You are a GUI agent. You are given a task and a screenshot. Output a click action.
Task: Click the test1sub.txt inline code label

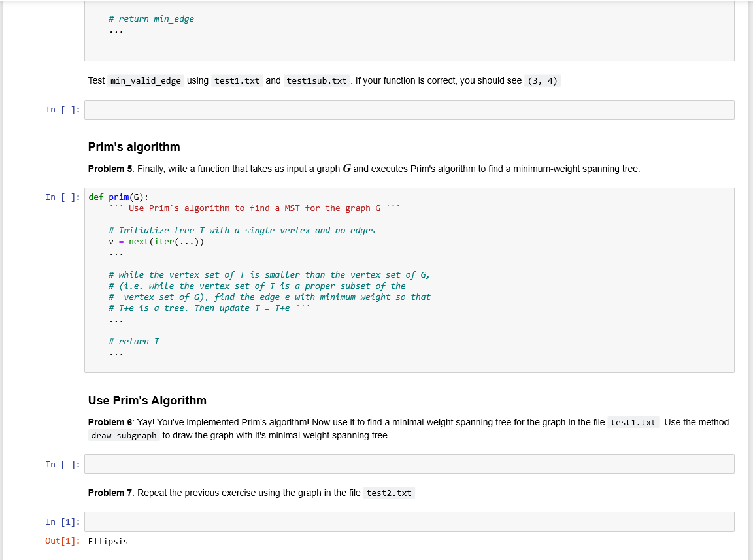[x=316, y=80]
